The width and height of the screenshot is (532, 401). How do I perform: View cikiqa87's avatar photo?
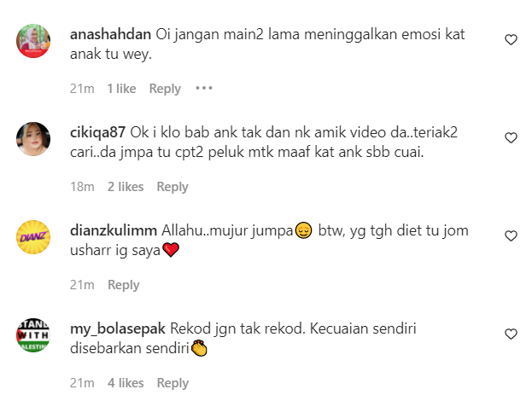coord(33,139)
